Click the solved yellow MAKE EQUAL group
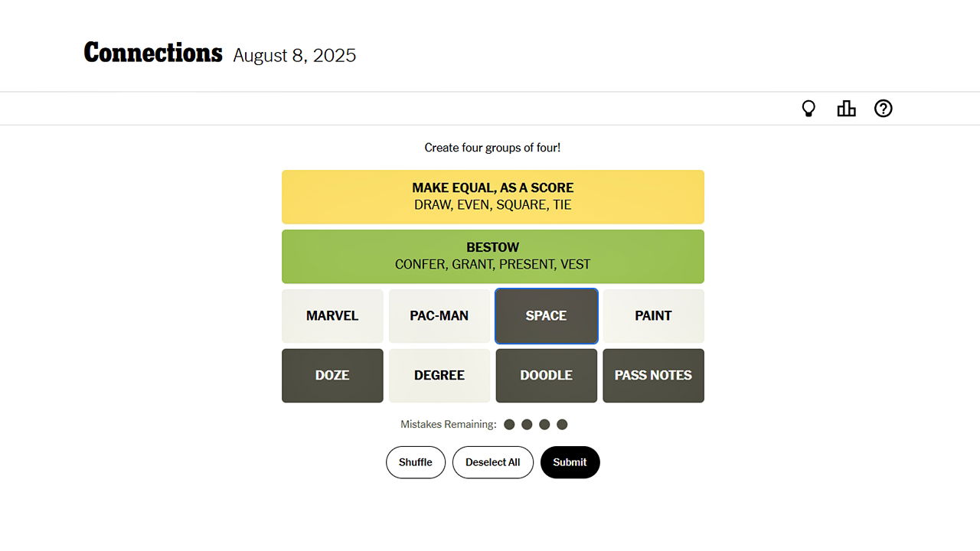The height and width of the screenshot is (551, 980). pyautogui.click(x=492, y=196)
